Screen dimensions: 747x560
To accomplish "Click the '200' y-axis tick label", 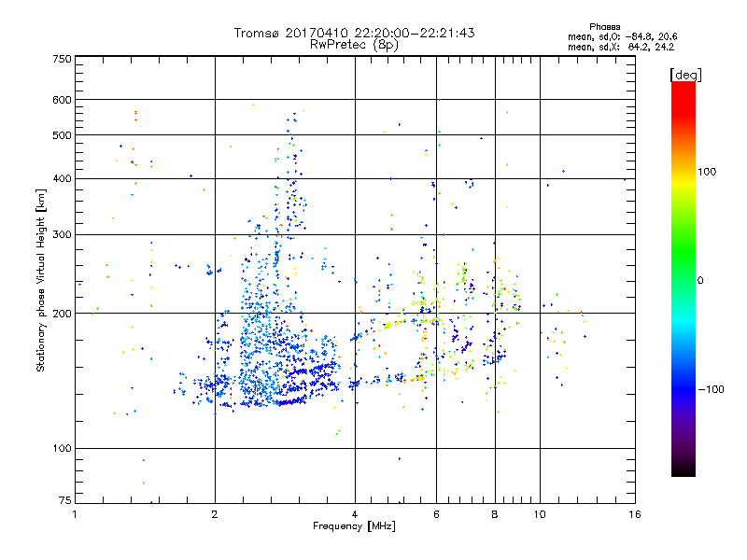I will pos(63,314).
